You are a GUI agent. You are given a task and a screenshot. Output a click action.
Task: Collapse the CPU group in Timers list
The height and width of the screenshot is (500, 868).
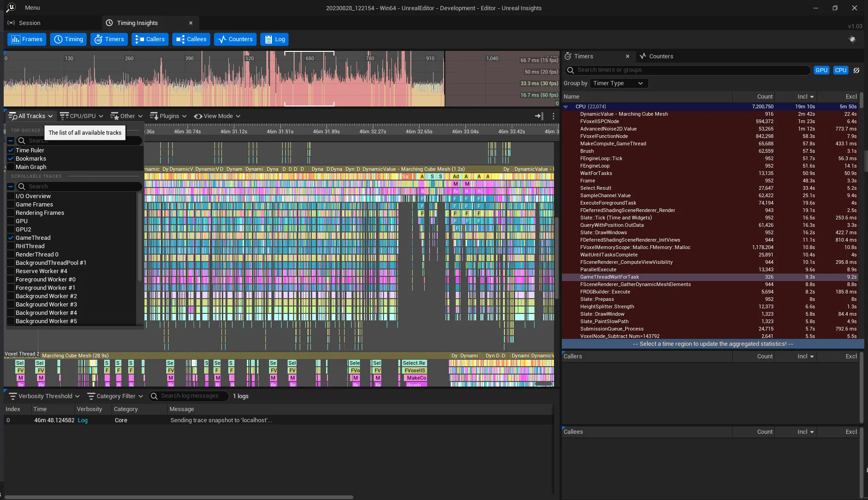pyautogui.click(x=566, y=106)
